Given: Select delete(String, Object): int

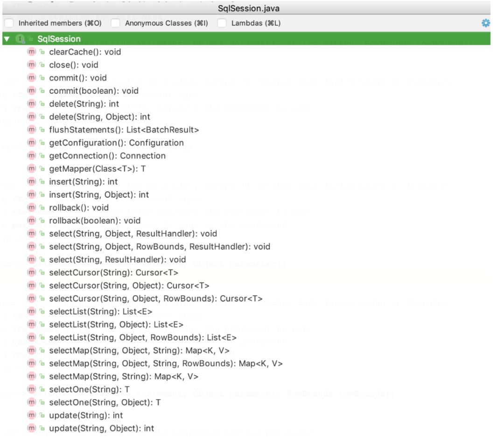Looking at the screenshot, I should pos(100,117).
